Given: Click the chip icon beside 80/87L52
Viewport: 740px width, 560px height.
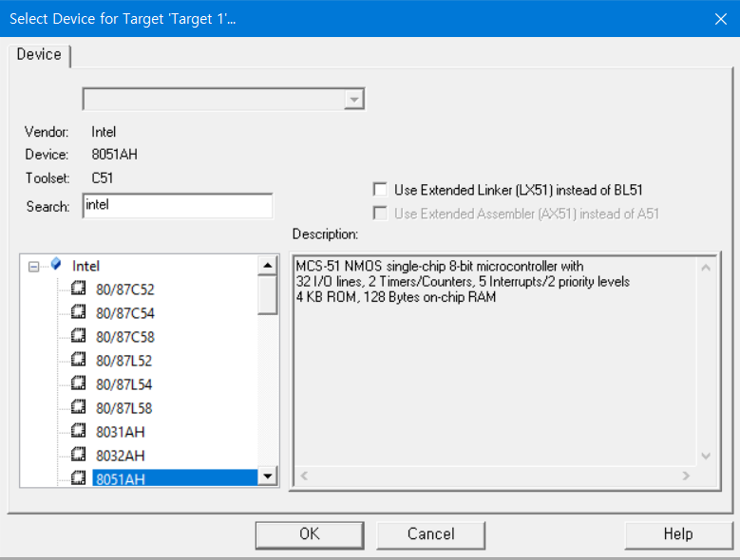Looking at the screenshot, I should (x=78, y=359).
